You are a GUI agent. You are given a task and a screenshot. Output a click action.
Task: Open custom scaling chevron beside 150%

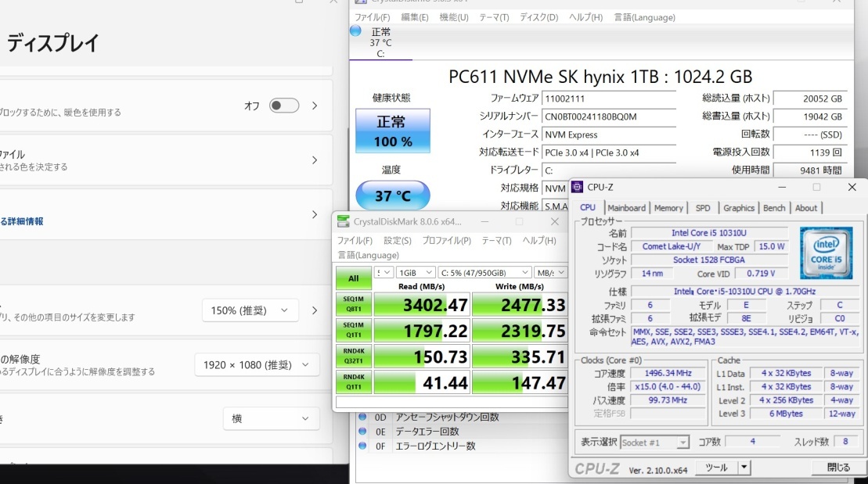(x=315, y=310)
